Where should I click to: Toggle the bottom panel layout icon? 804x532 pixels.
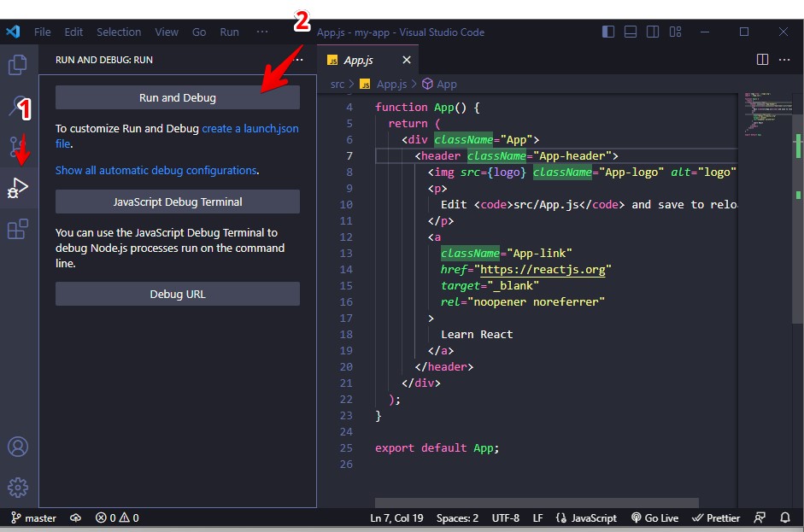click(631, 32)
